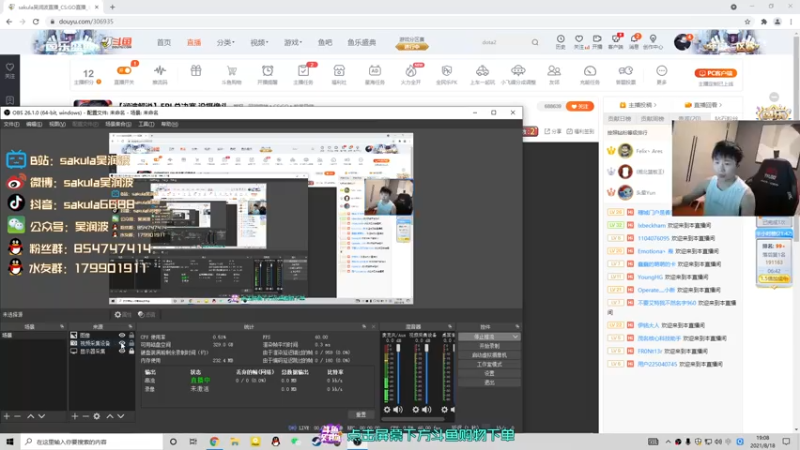
Task: Open the UFO spaceship icon in toolbar
Action: coord(518,70)
